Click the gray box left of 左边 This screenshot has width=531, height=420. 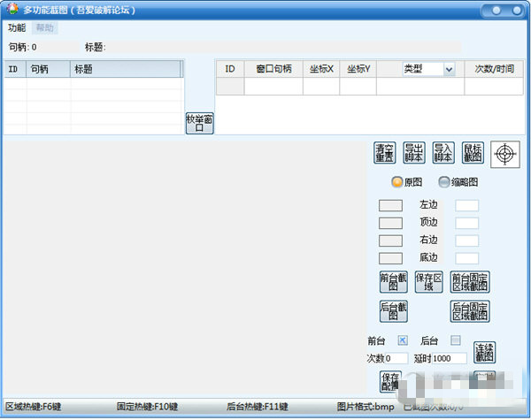coord(390,205)
